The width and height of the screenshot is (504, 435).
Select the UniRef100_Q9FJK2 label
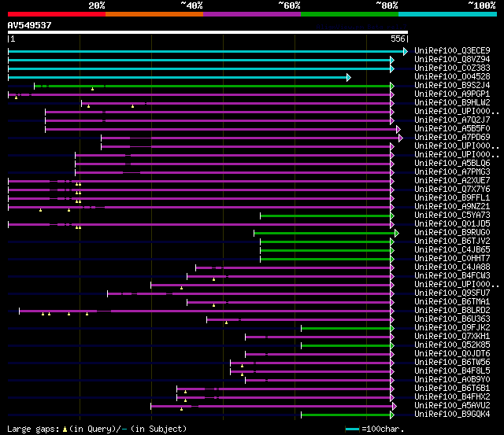point(452,328)
